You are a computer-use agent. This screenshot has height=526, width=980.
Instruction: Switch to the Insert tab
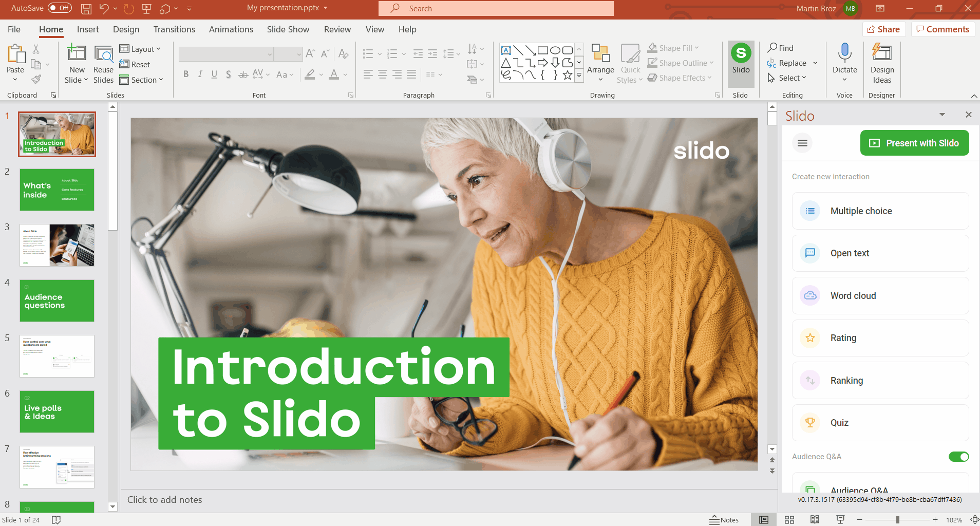coord(88,29)
